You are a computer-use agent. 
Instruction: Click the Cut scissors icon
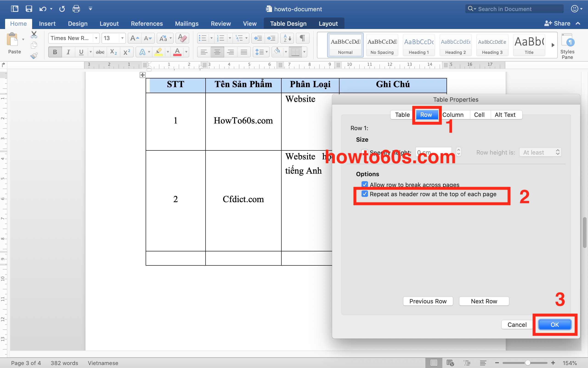pos(34,34)
